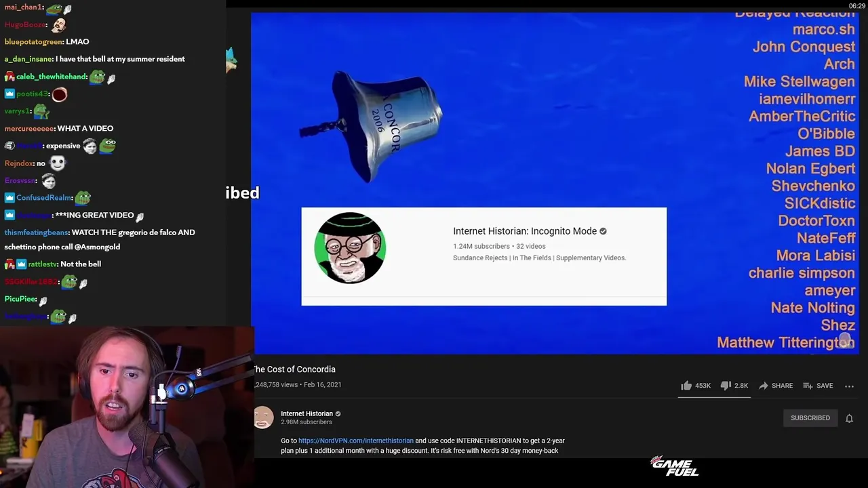Click username caleb_thewhitehand in chat
This screenshot has width=868, height=488.
tap(52, 77)
